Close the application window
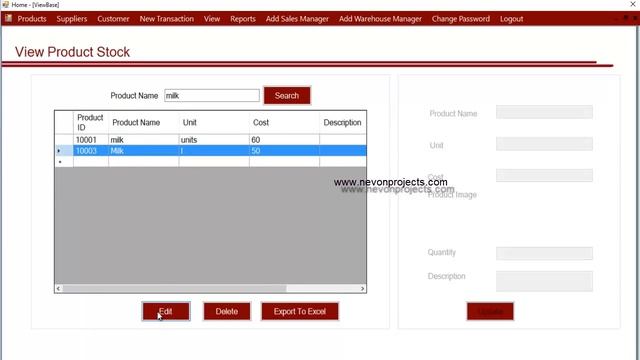The height and width of the screenshot is (360, 640). [x=633, y=4]
